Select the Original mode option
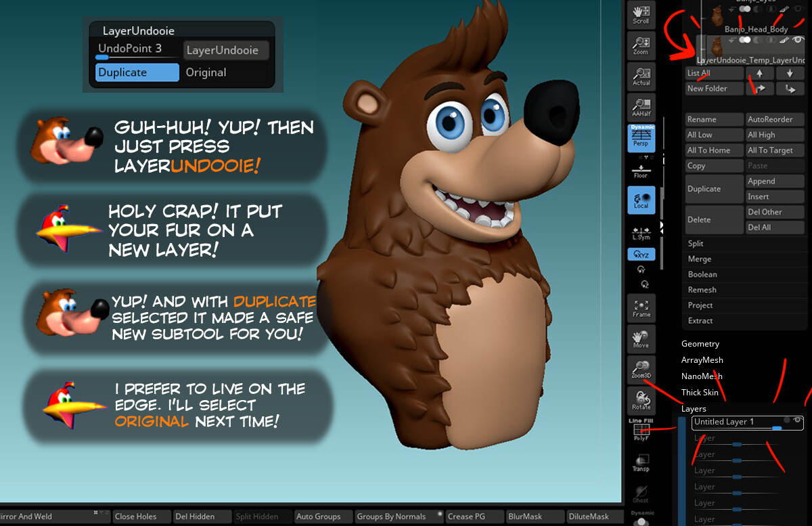The image size is (812, 526). (x=226, y=72)
